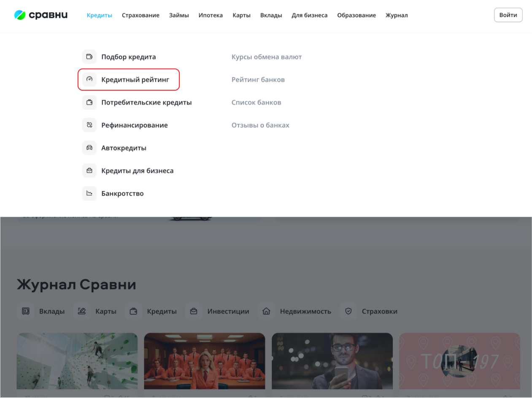Select the Недвижимость journal tab
Screen dimensions: 532x398
coord(305,312)
